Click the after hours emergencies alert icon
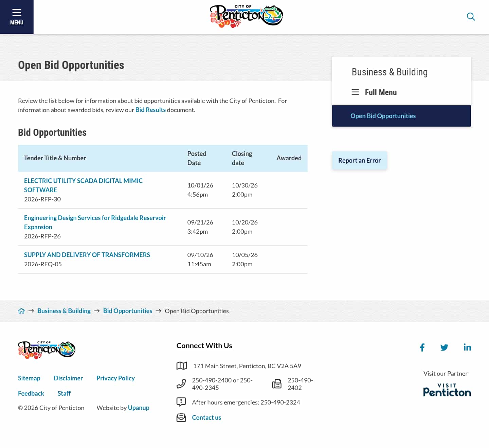This screenshot has width=489, height=448. point(181,402)
